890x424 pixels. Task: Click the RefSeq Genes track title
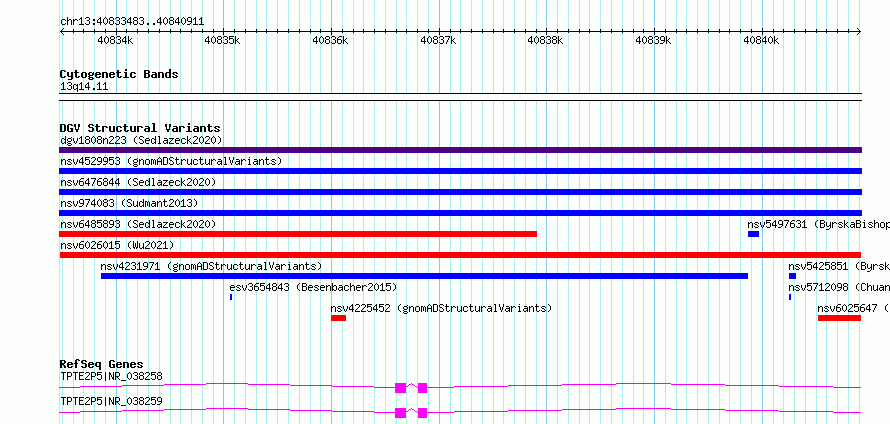[x=102, y=364]
